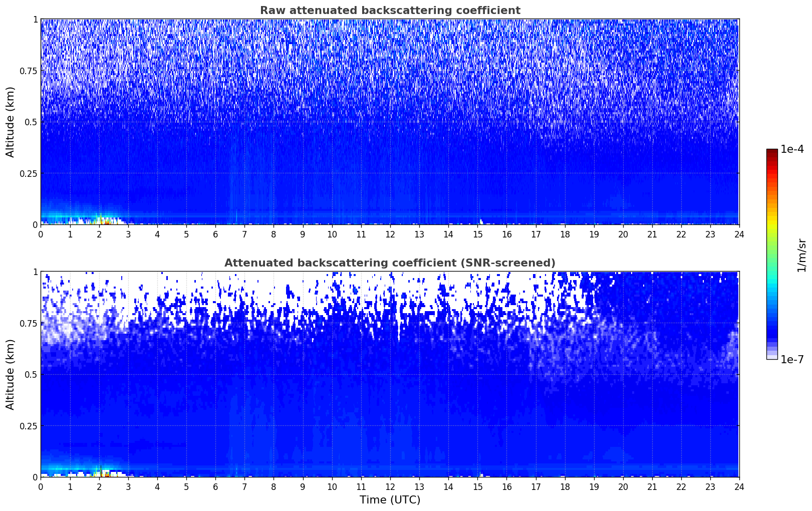Click the 0.25 altitude tick on bottom panel

[x=29, y=426]
